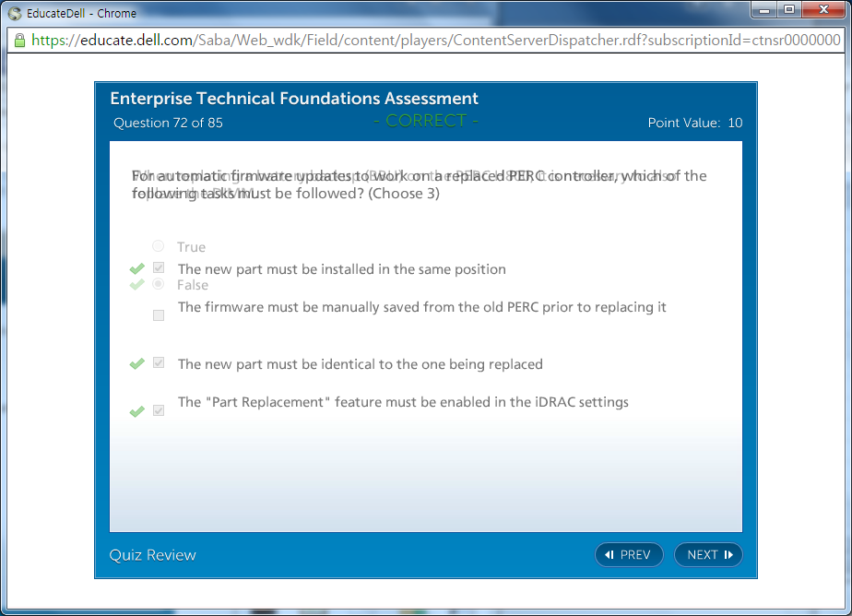
Task: Advance with the NEXT button
Action: (708, 554)
